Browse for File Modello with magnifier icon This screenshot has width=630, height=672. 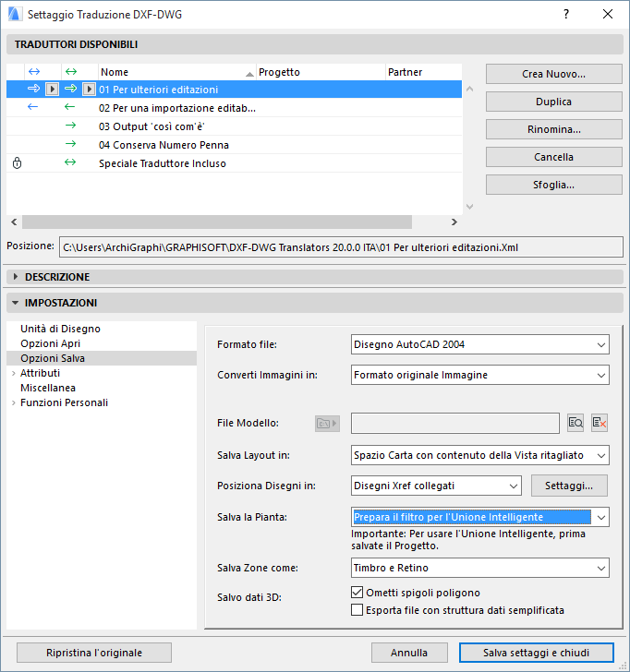tap(575, 423)
